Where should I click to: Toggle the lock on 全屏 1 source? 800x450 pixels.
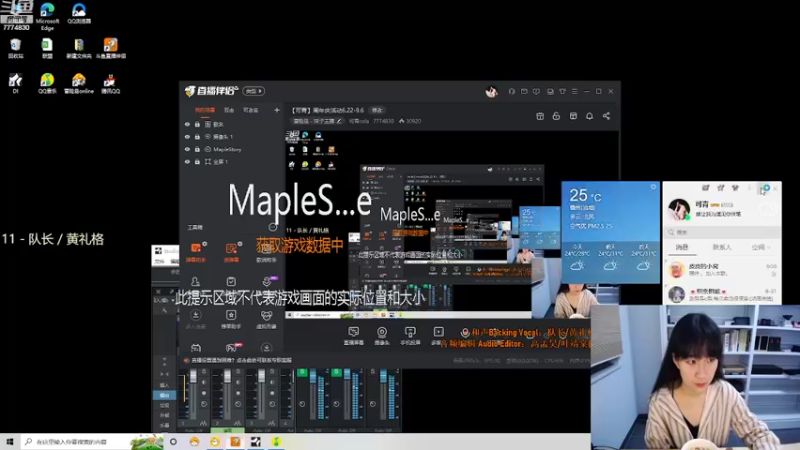(197, 162)
